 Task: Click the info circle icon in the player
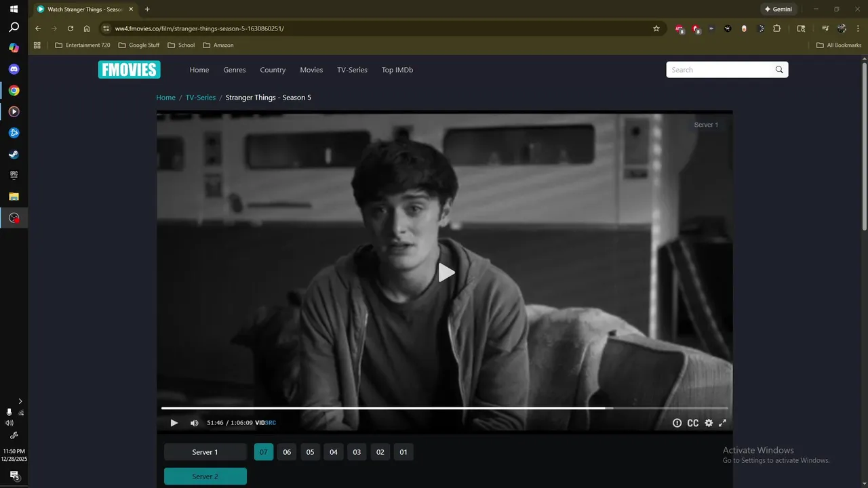pyautogui.click(x=677, y=423)
